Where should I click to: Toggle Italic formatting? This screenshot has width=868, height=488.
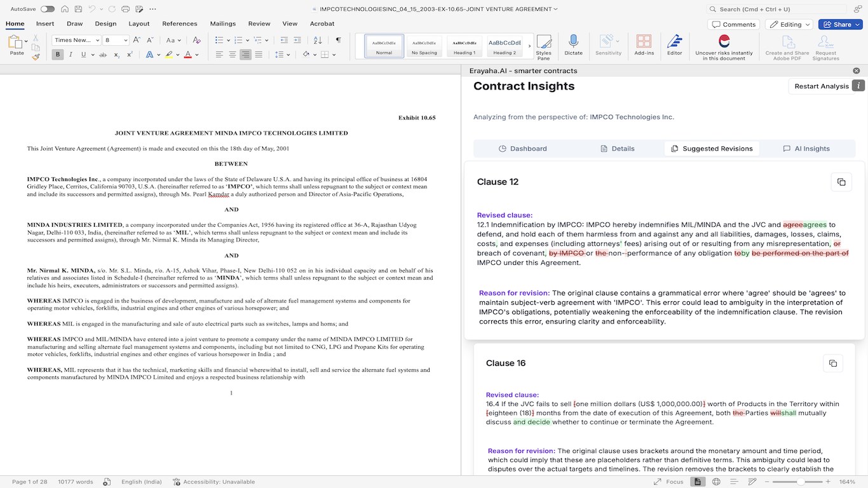point(71,55)
